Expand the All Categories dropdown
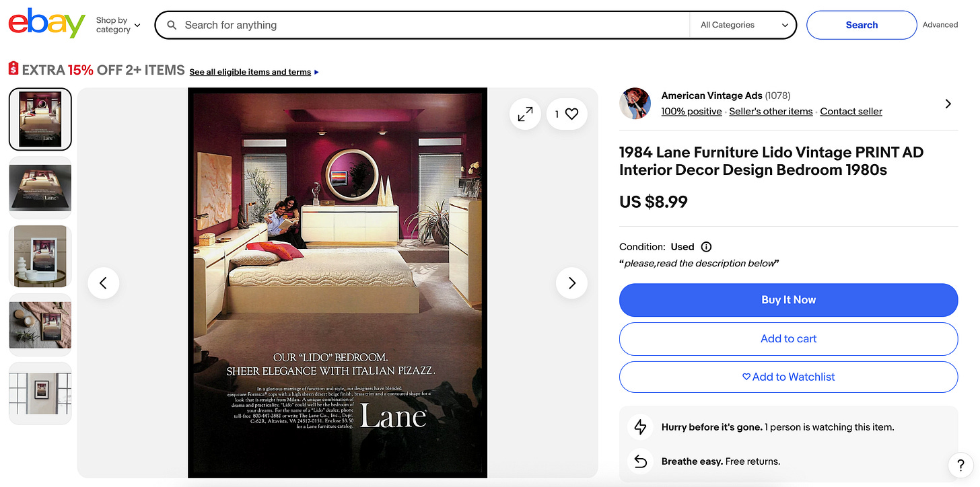 [743, 25]
